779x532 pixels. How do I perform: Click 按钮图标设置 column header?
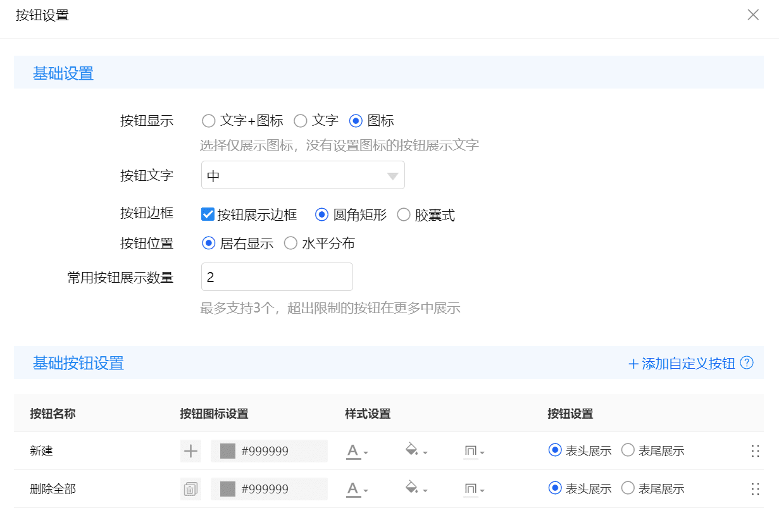214,414
